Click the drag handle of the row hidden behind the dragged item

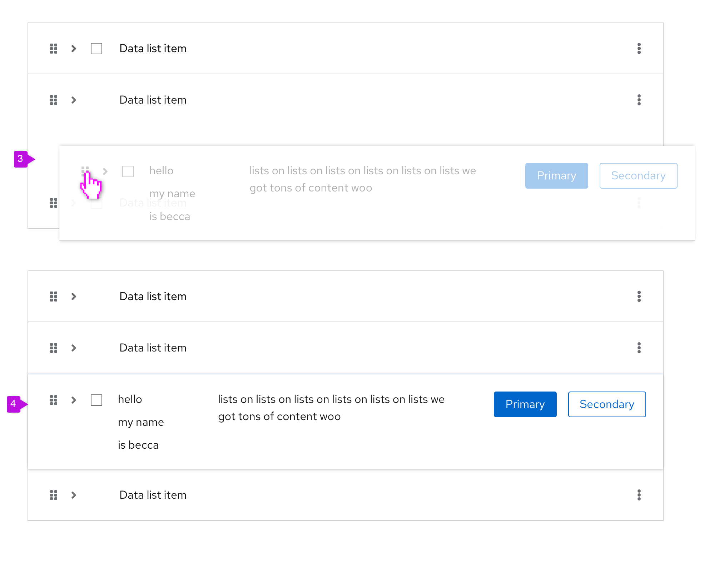coord(54,203)
